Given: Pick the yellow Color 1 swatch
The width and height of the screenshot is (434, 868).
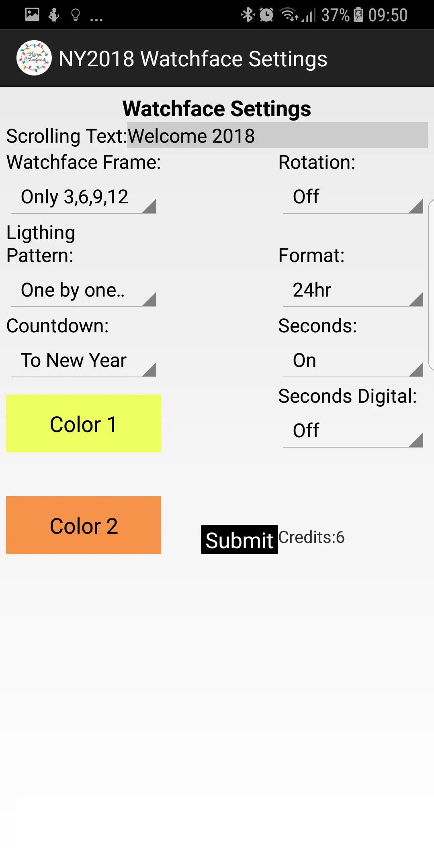Looking at the screenshot, I should click(84, 424).
